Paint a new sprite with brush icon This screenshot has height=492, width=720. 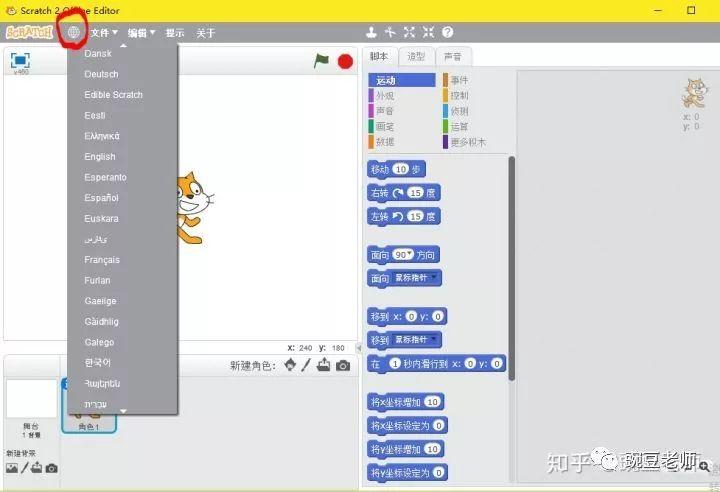pyautogui.click(x=306, y=365)
